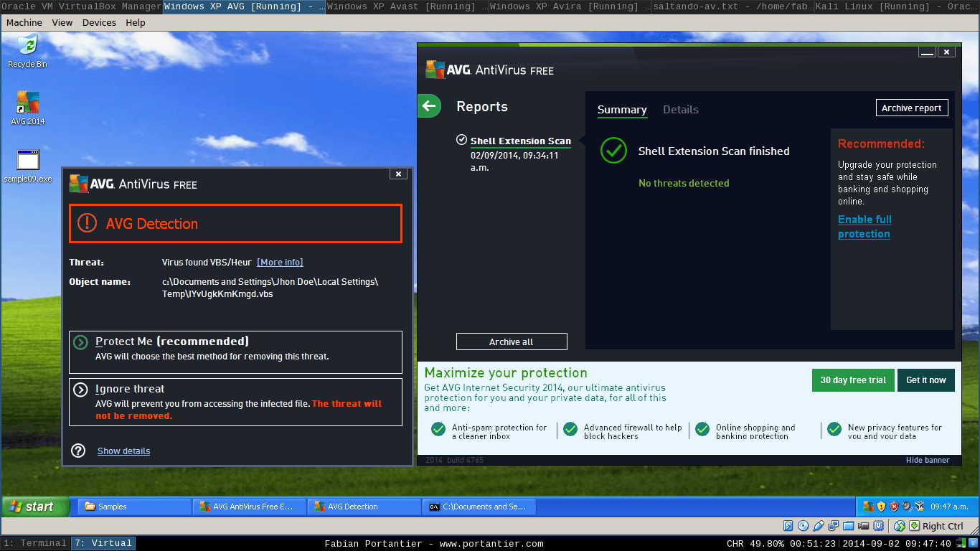Minimize the AVG AntiVirus Reports window
Image resolution: width=980 pixels, height=551 pixels.
(927, 52)
